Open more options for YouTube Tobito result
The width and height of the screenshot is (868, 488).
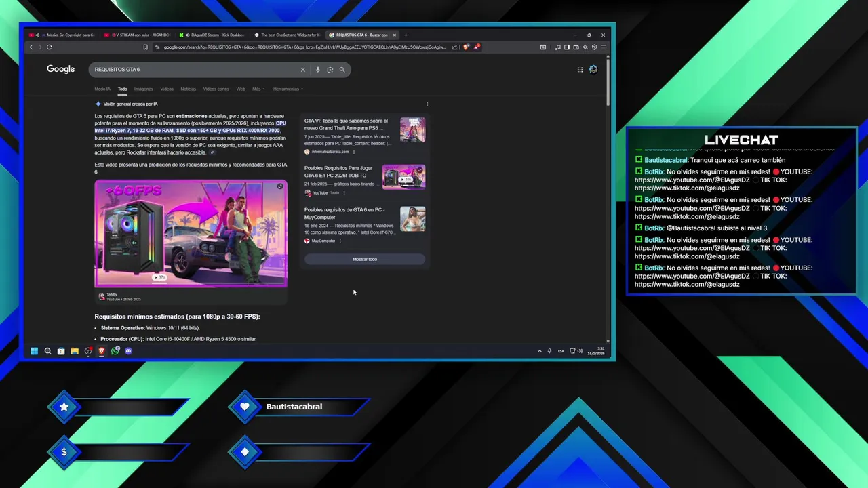[x=344, y=192]
